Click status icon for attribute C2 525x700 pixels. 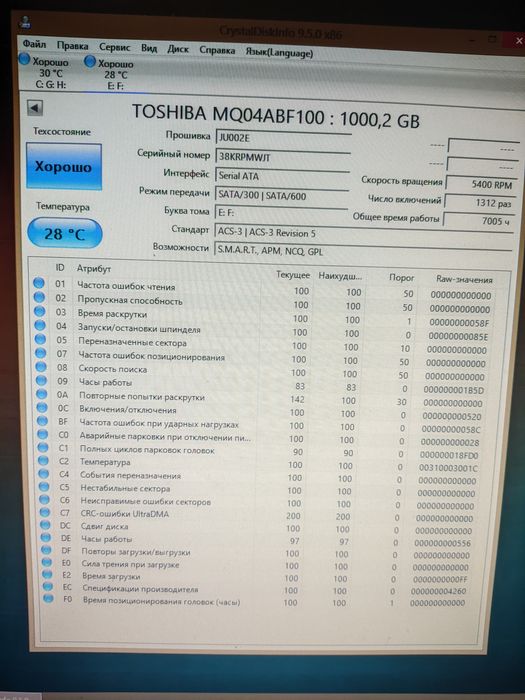tap(43, 460)
